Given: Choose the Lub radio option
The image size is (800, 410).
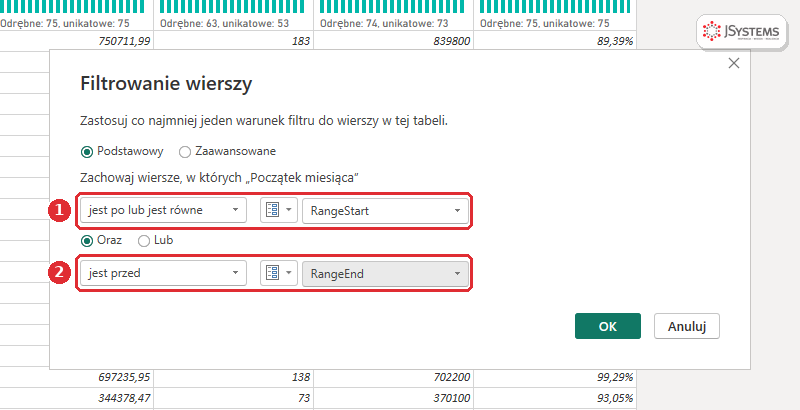Looking at the screenshot, I should pos(144,240).
